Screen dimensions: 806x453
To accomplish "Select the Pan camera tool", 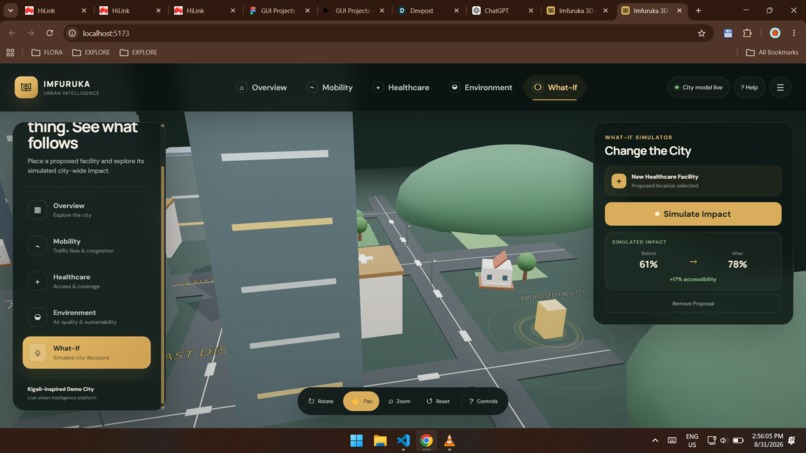I will click(x=361, y=401).
